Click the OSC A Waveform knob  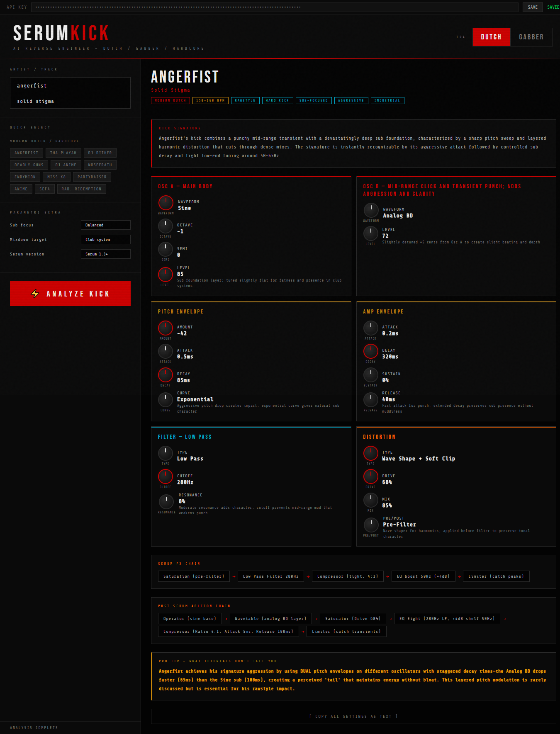pos(166,203)
